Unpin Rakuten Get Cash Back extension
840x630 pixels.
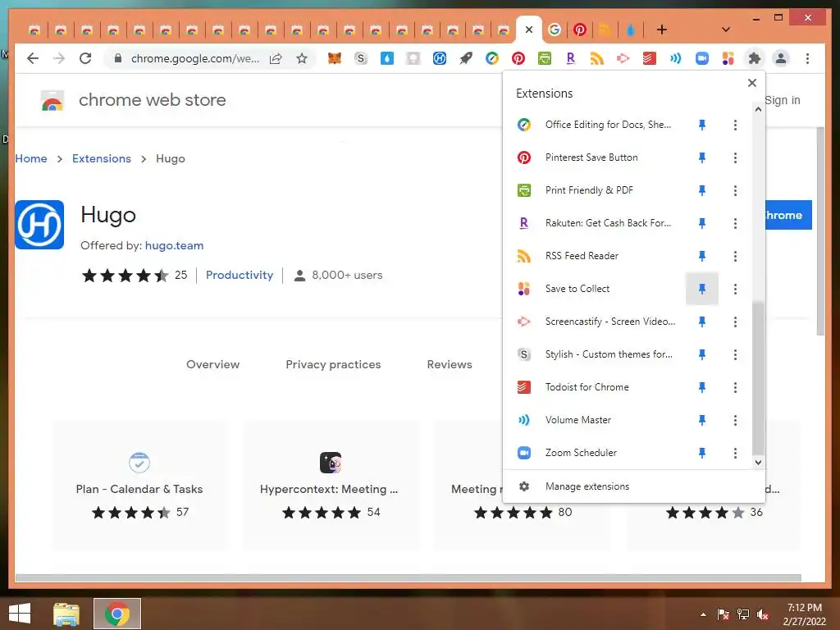[702, 223]
